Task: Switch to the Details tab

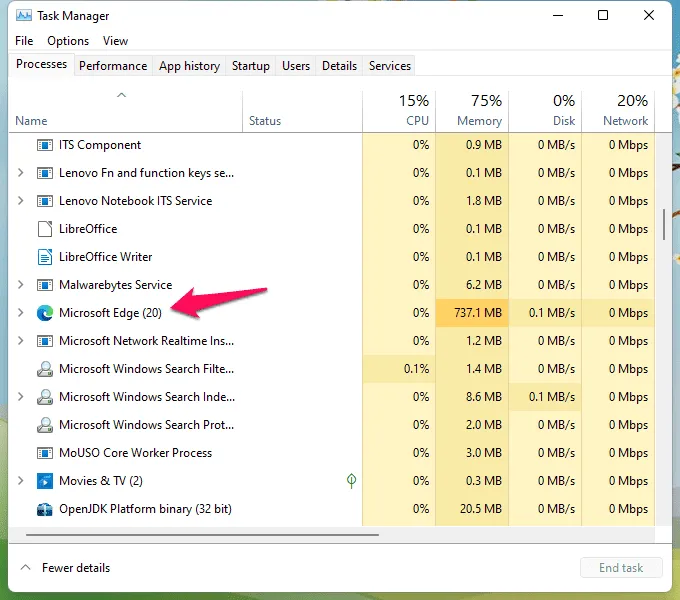Action: (339, 65)
